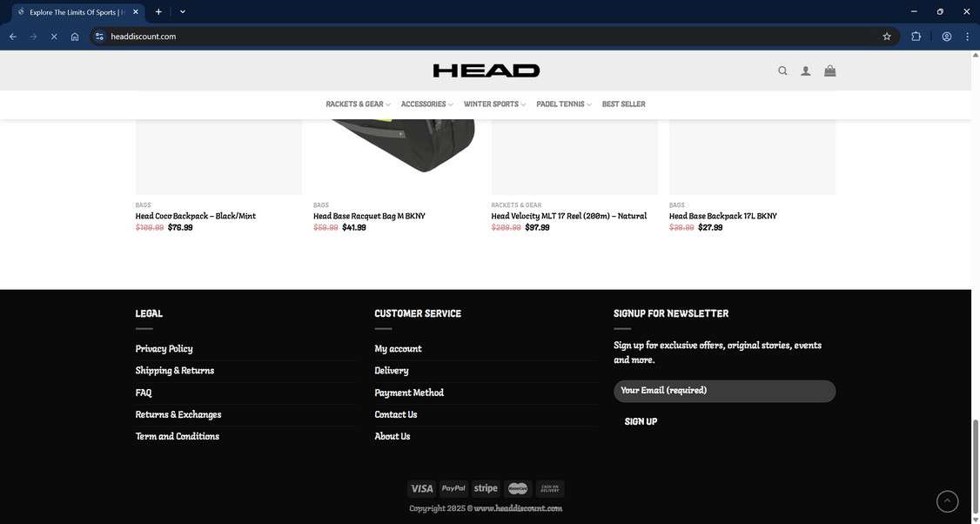This screenshot has height=524, width=980.
Task: Open Head Base Backpack 17L BKNY product
Action: tap(722, 217)
